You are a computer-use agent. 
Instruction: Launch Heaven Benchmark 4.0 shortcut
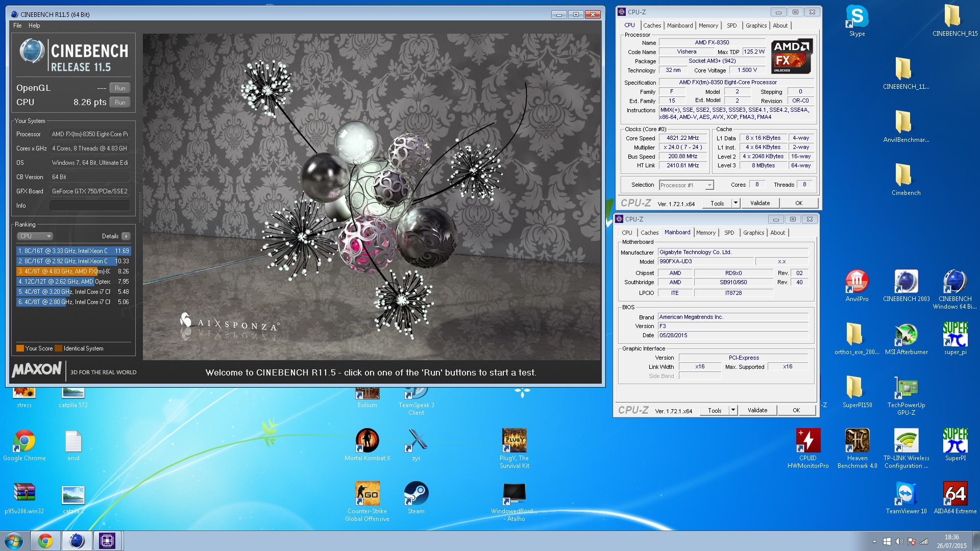point(857,448)
